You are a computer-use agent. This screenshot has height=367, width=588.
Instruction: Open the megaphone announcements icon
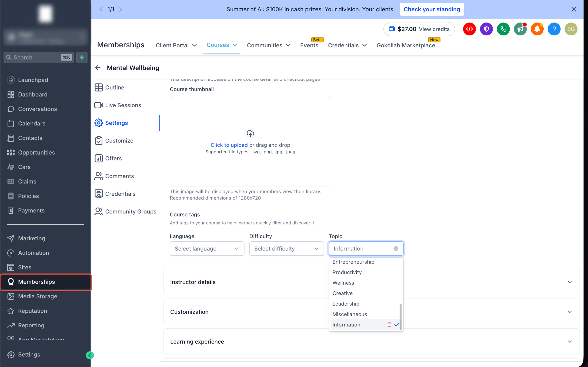(520, 29)
